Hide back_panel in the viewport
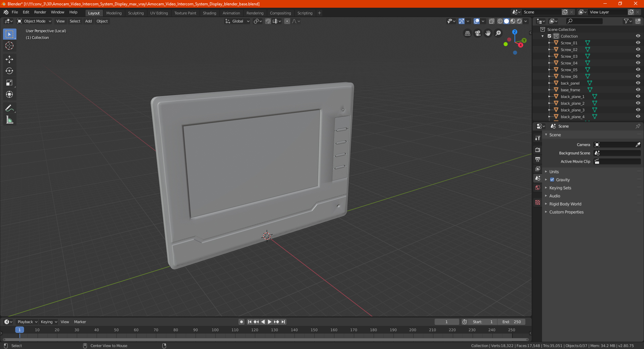The width and height of the screenshot is (644, 349). tap(638, 83)
